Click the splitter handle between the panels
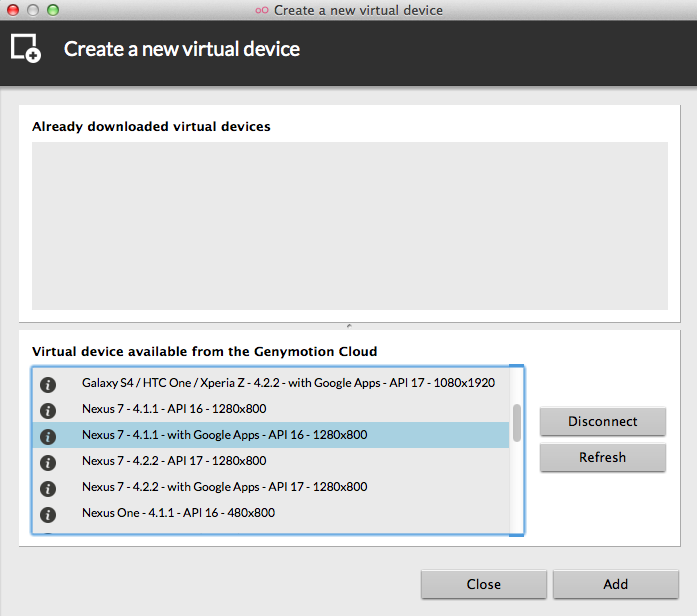Screen dimensions: 697x616 349,326
